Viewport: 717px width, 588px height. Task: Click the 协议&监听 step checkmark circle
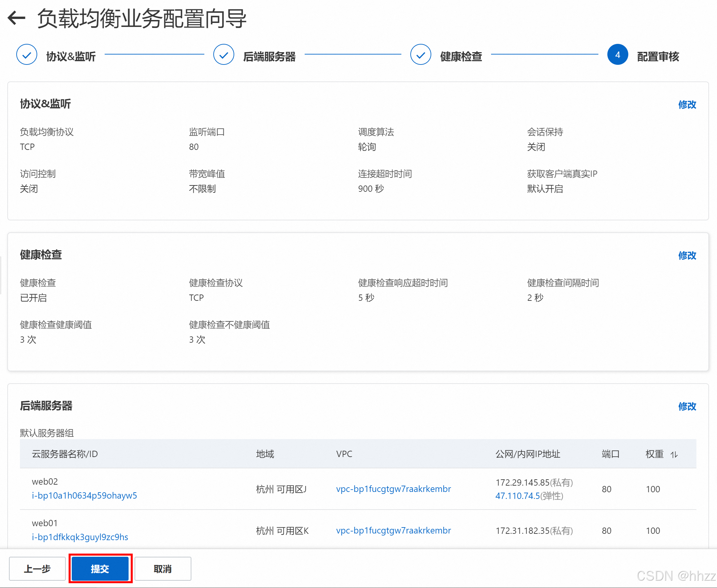tap(27, 55)
